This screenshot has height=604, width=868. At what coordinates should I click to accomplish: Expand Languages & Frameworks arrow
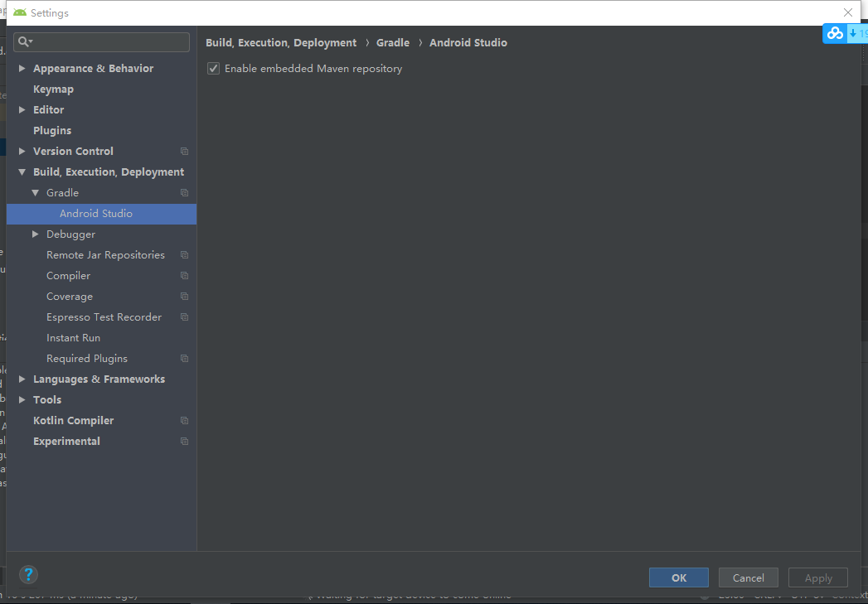(22, 379)
